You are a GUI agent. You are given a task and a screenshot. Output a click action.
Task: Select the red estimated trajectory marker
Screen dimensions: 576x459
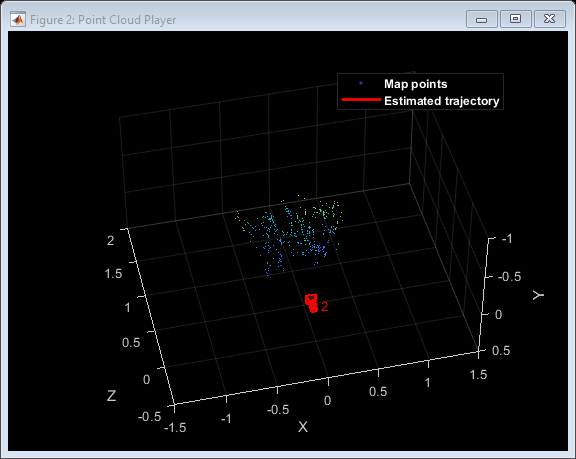coord(312,303)
